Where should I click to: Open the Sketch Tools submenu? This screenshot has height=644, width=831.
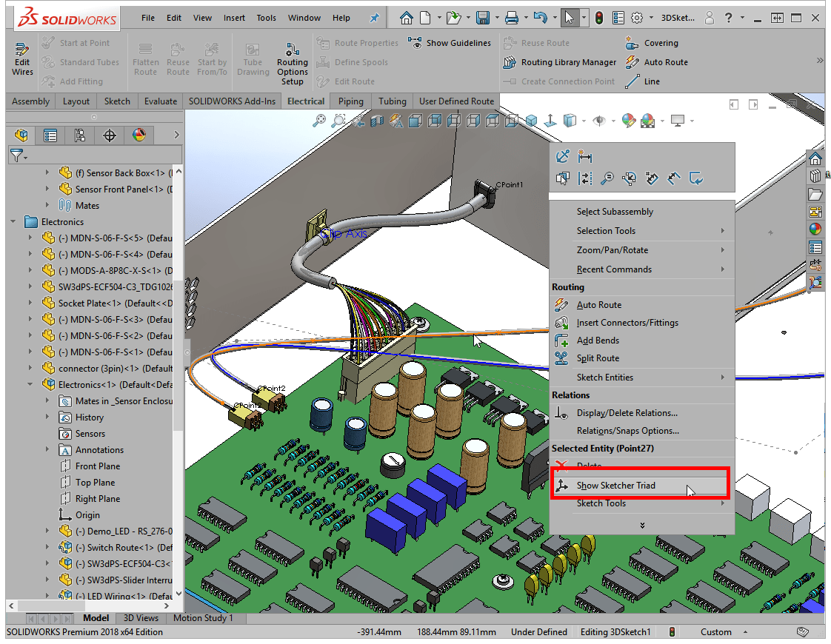click(642, 503)
